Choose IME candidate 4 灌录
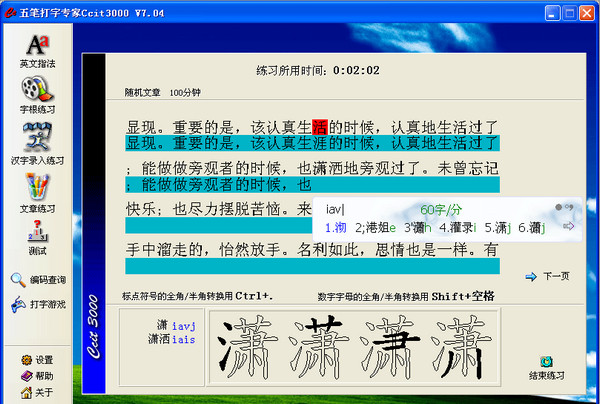Viewport: 600px width, 404px height. click(458, 228)
